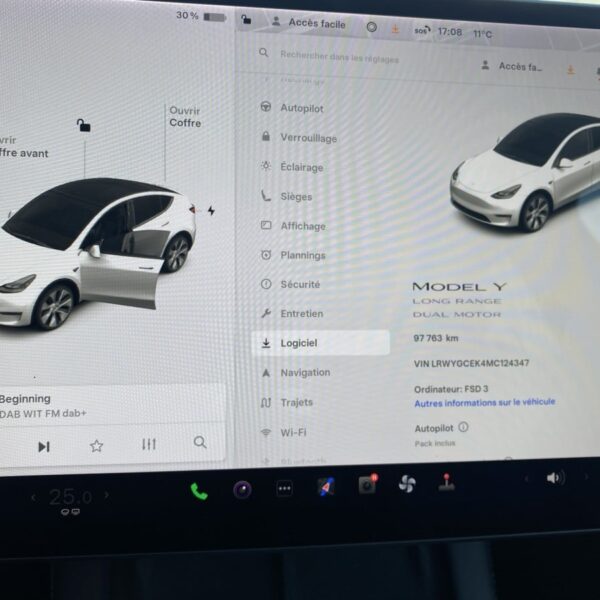The height and width of the screenshot is (600, 600).
Task: Open Autres informations sur le véhicule link
Action: [484, 403]
